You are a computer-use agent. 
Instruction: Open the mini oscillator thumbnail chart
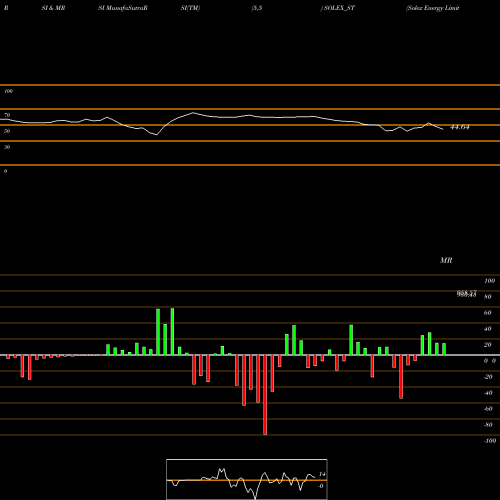point(247,479)
